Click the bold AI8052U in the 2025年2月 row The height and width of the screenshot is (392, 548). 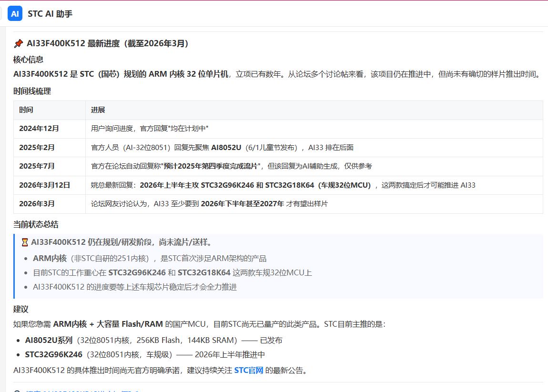pos(226,148)
